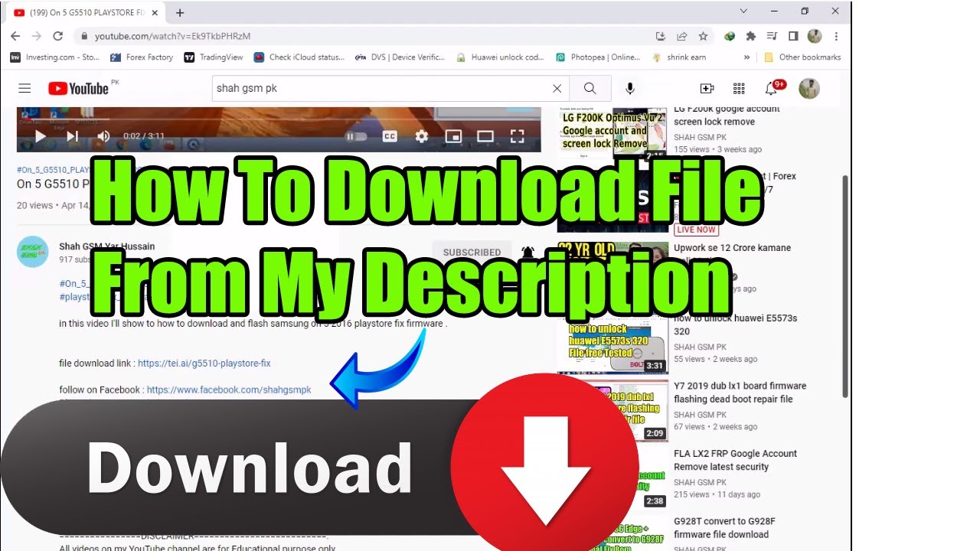Bookmark this page with the star
Screen dimensions: 980x551
(x=703, y=36)
